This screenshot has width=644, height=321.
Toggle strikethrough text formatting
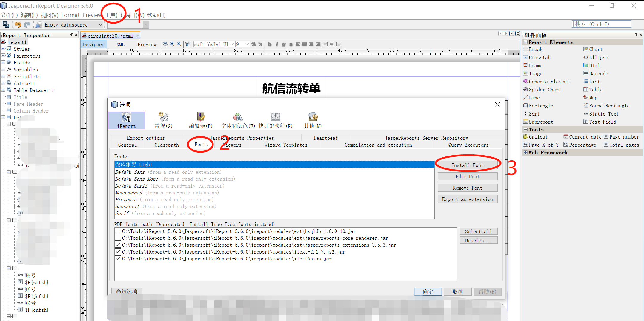(291, 44)
